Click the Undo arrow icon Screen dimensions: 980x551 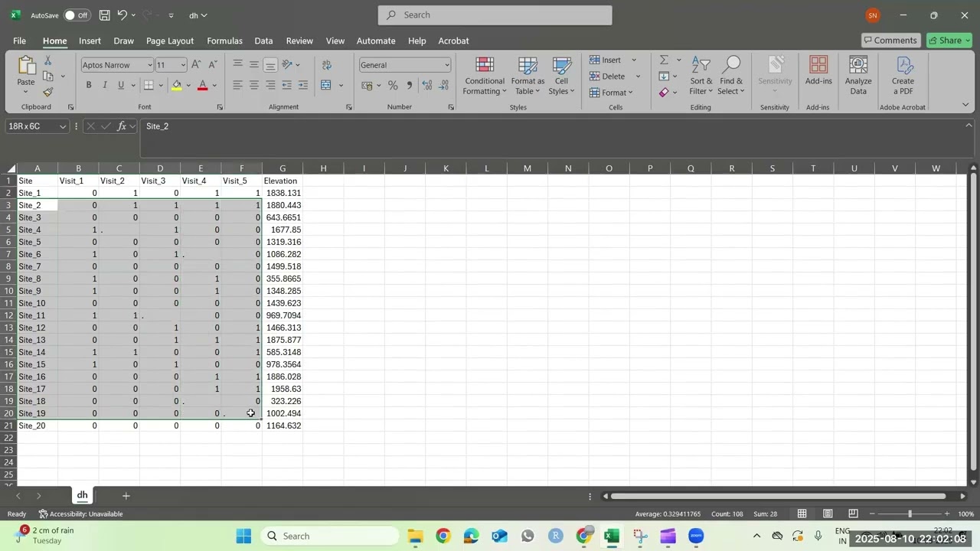pyautogui.click(x=122, y=15)
